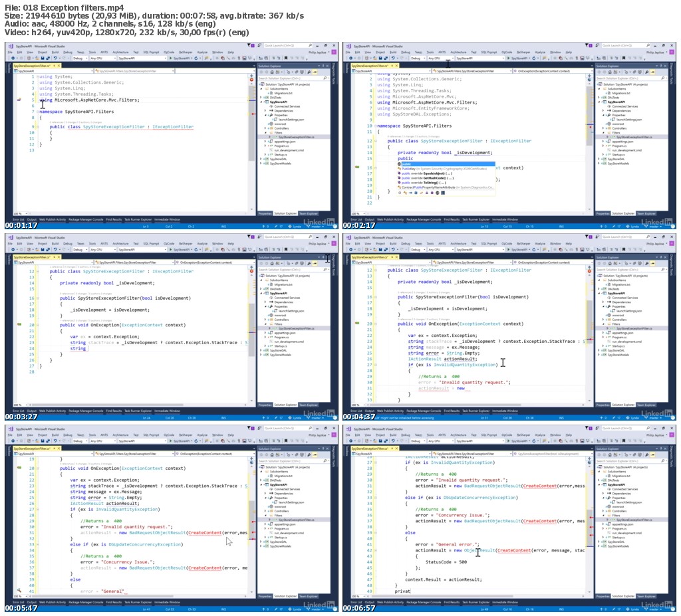Open the Package Manager Console tab in the 00:01:17 frame
Image resolution: width=681 pixels, height=616 pixels.
tap(86, 219)
